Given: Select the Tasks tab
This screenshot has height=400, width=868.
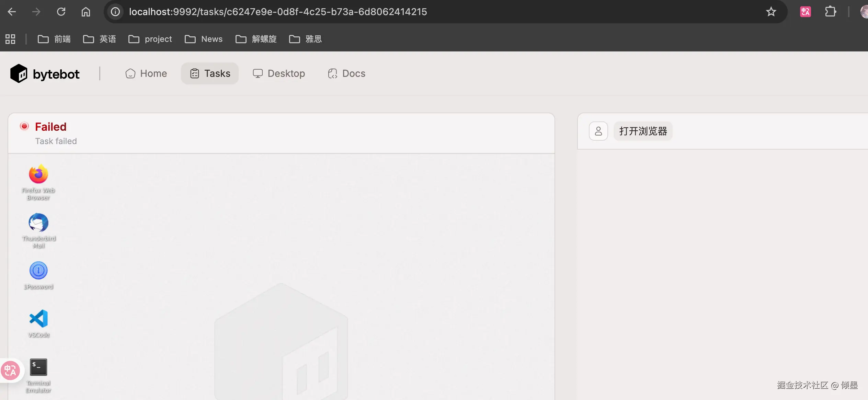Looking at the screenshot, I should (210, 73).
